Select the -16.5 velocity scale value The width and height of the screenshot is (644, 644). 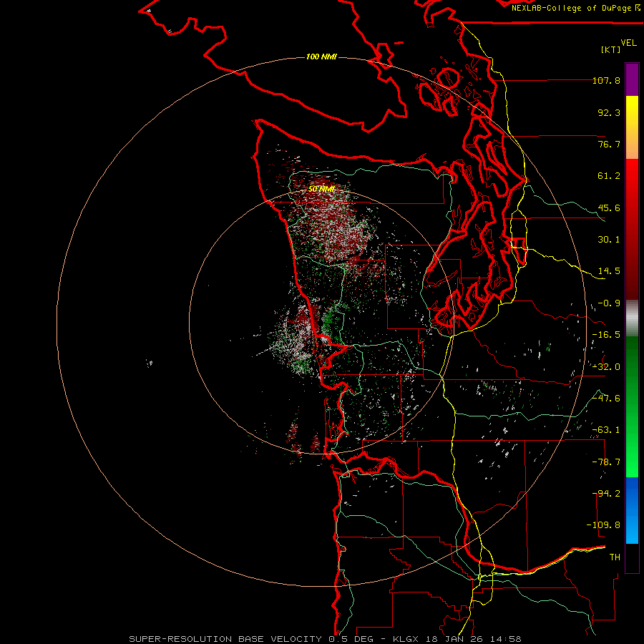[606, 335]
